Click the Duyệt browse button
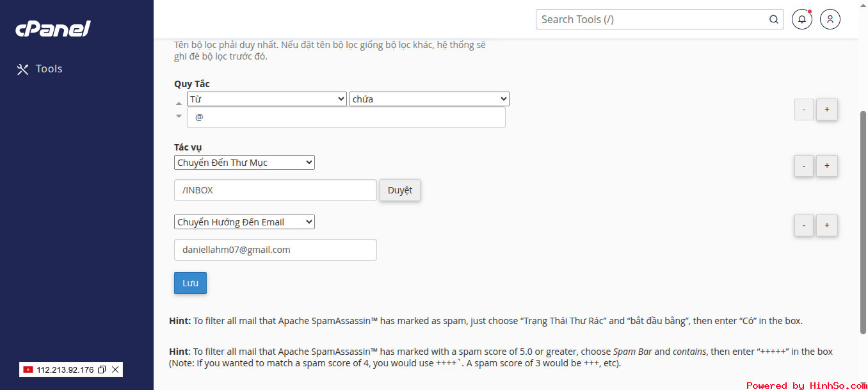Image resolution: width=868 pixels, height=390 pixels. (400, 190)
